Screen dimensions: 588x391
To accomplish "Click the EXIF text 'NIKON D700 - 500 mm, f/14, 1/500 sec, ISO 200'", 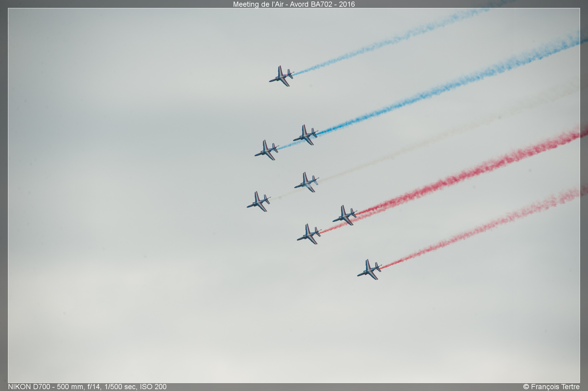I will click(x=87, y=387).
